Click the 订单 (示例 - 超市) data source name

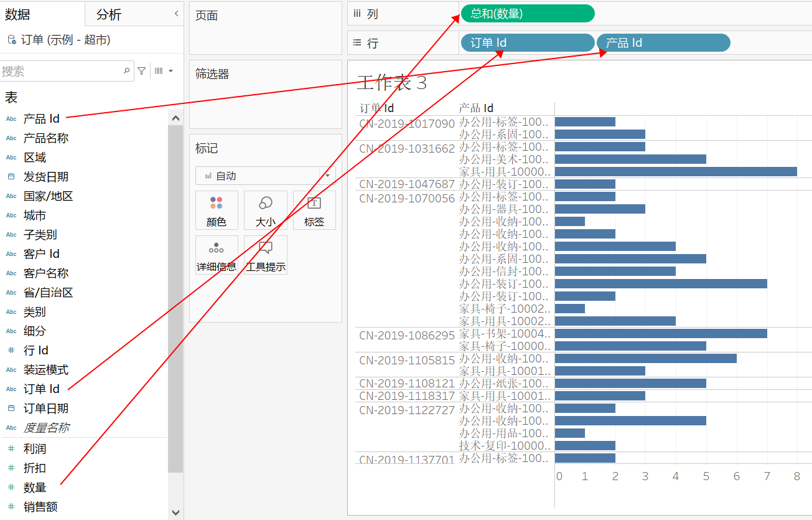tap(66, 40)
